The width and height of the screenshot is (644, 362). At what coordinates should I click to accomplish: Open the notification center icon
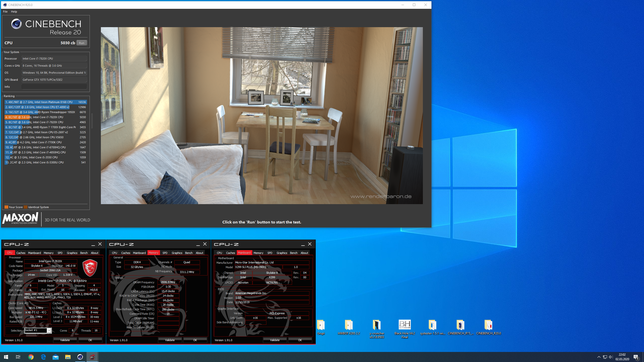[636, 357]
